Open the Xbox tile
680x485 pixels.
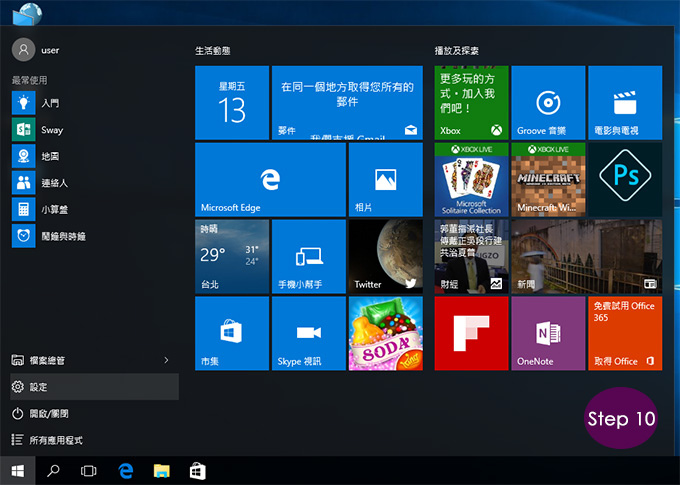click(471, 103)
